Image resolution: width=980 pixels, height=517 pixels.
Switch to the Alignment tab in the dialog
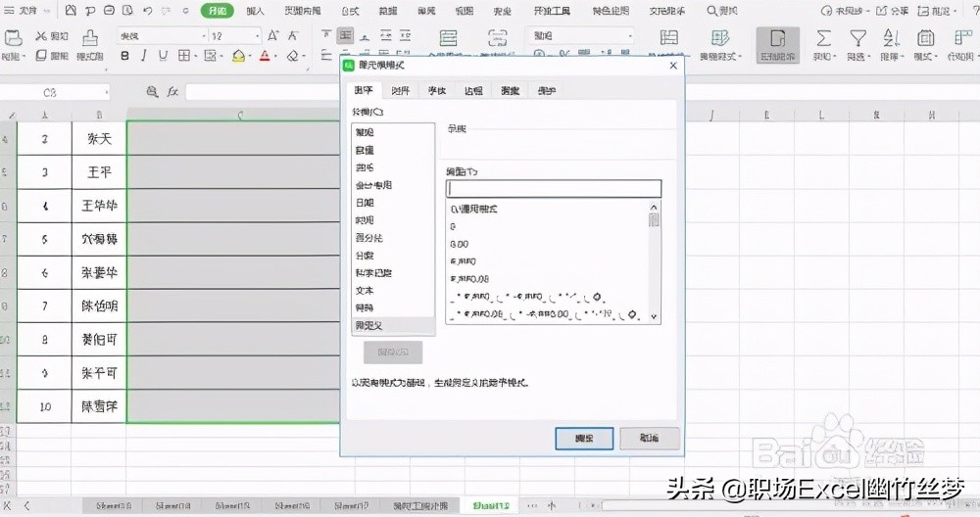pos(400,90)
